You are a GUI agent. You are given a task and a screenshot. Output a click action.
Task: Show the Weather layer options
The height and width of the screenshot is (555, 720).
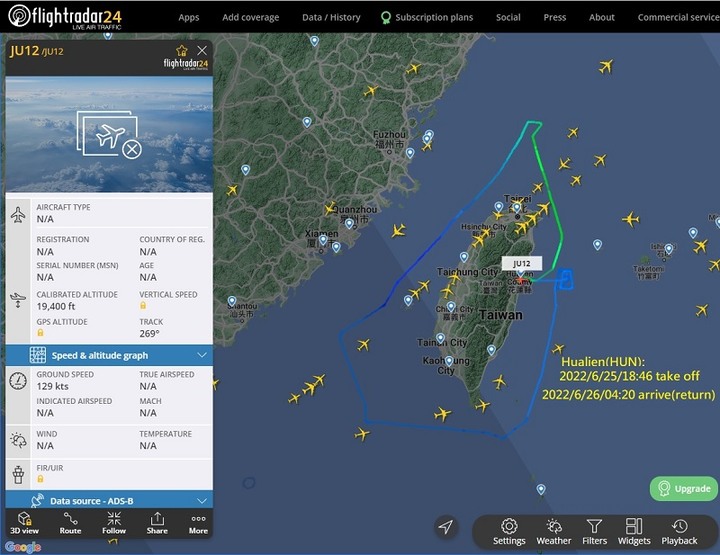553,532
